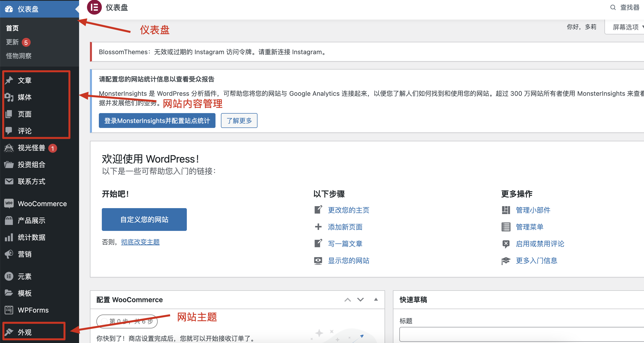Click the envelope icon beside 联系方式
The width and height of the screenshot is (644, 343).
(9, 181)
